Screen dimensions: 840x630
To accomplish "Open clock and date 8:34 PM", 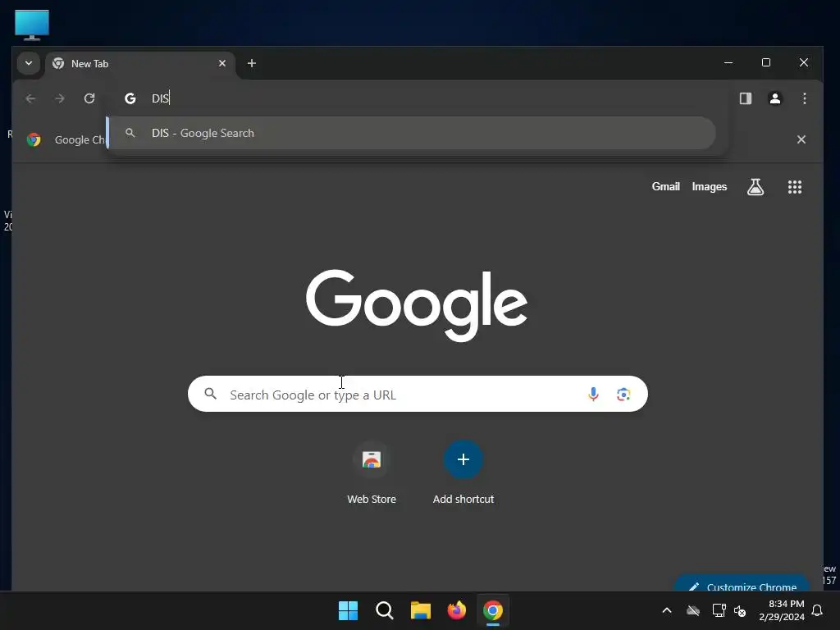I will pyautogui.click(x=782, y=610).
